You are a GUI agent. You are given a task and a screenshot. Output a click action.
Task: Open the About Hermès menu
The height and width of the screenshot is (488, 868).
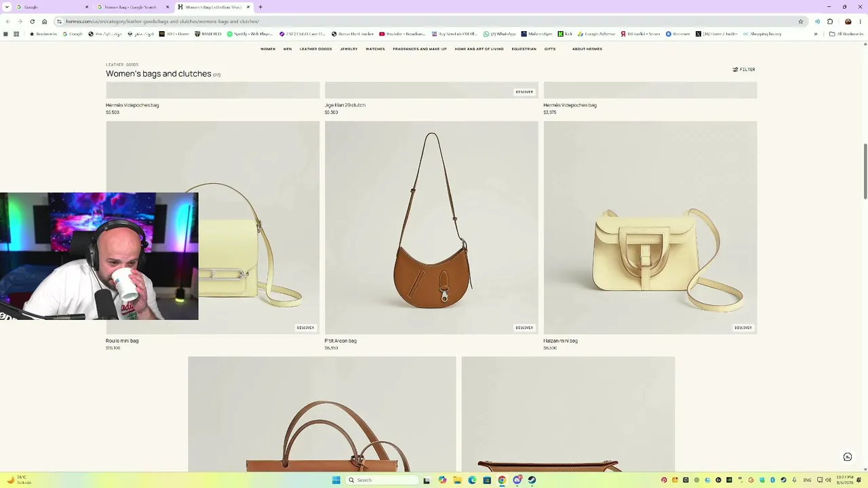pos(587,49)
